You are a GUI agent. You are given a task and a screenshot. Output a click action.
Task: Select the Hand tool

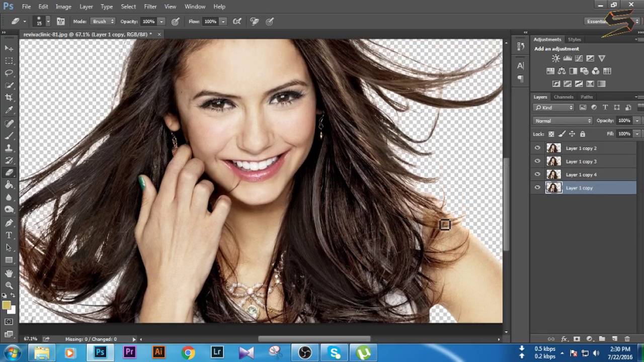[x=9, y=274]
